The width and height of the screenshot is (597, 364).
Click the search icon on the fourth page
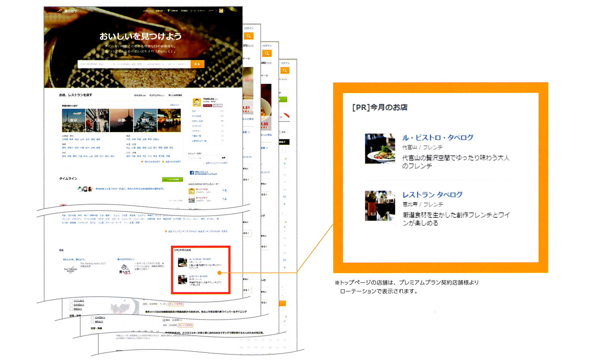(x=285, y=70)
